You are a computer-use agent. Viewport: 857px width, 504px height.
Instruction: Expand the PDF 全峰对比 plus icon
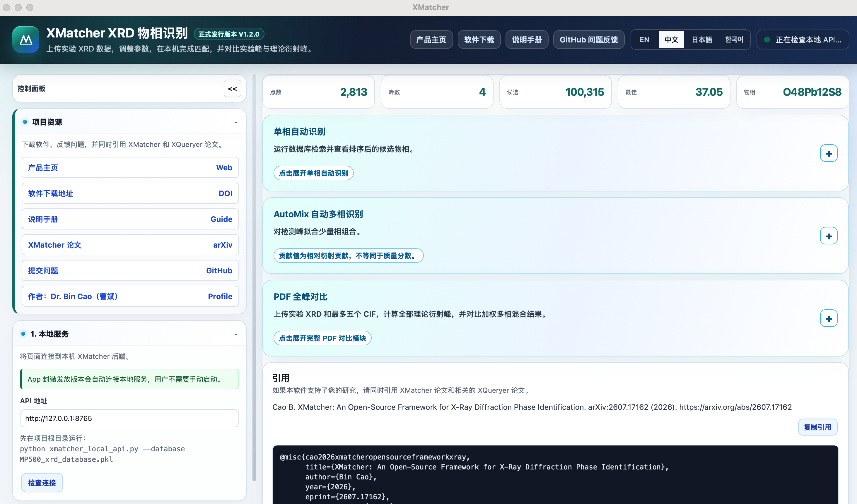coord(828,318)
